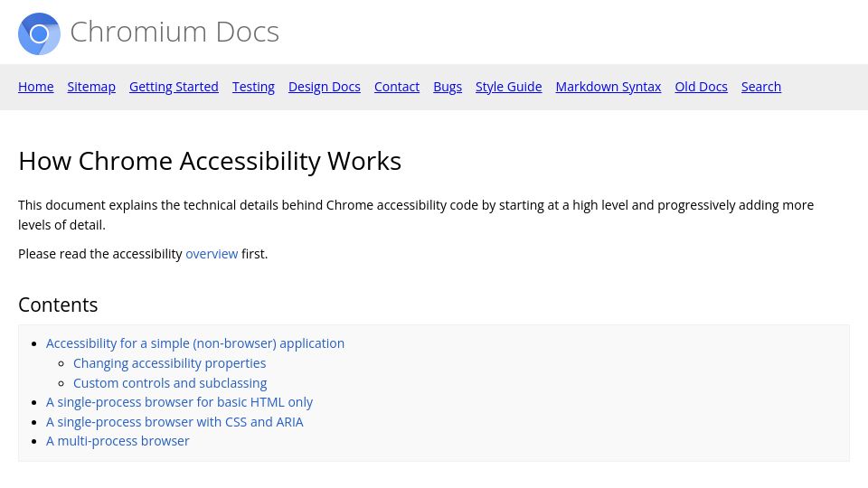Click the Chromium Docs site title
The height and width of the screenshot is (488, 868).
tap(175, 33)
